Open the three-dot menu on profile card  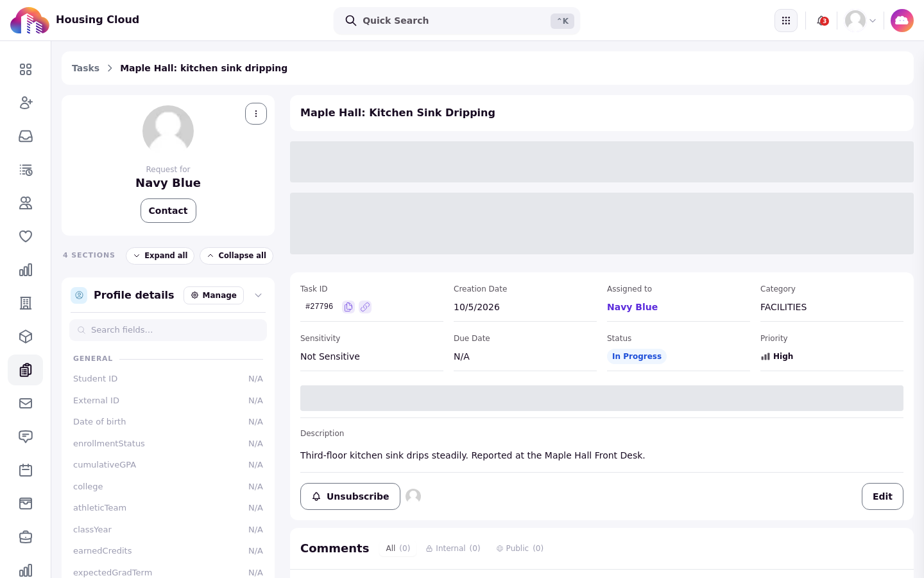tap(256, 114)
